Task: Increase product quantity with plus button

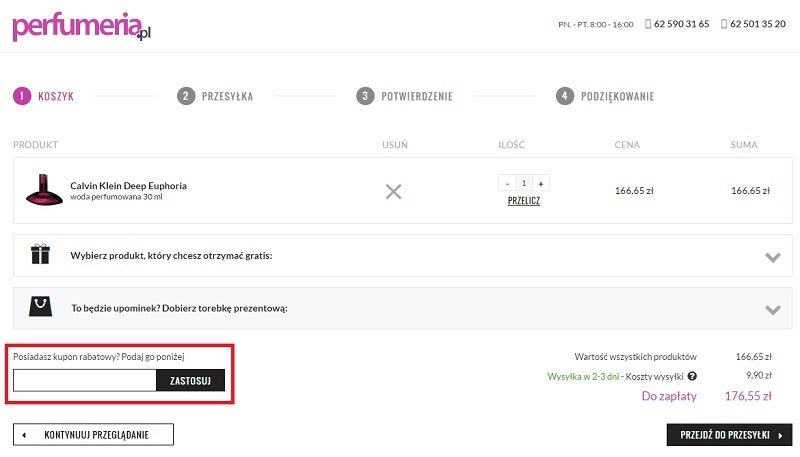Action: click(541, 184)
